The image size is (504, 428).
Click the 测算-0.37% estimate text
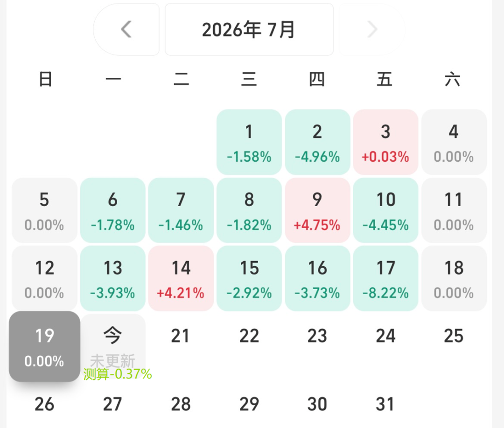tap(118, 374)
